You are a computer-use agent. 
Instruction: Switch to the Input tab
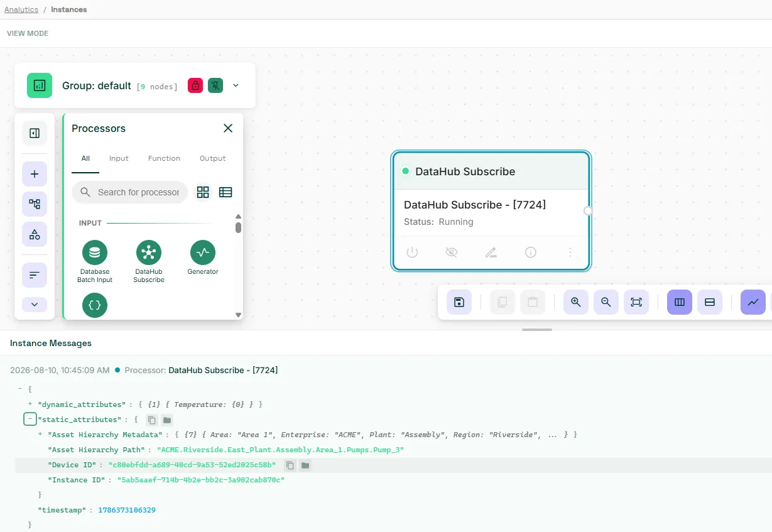[x=119, y=159]
